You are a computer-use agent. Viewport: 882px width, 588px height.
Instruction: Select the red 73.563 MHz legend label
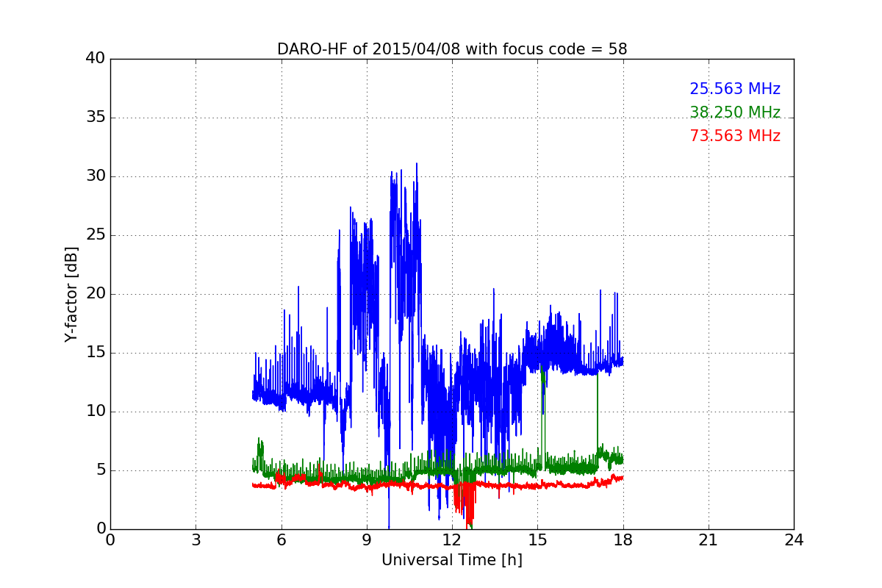(735, 136)
